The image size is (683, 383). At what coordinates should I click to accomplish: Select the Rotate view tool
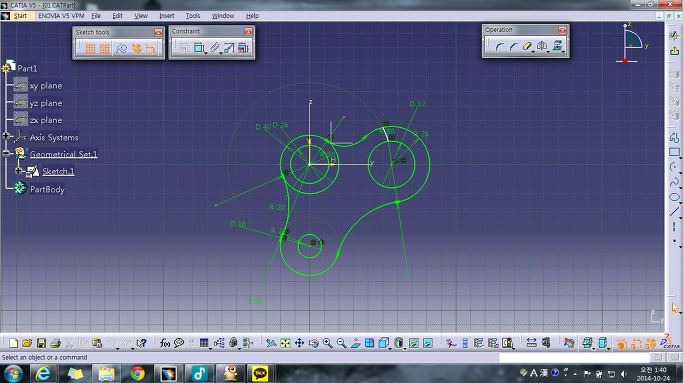click(x=313, y=343)
